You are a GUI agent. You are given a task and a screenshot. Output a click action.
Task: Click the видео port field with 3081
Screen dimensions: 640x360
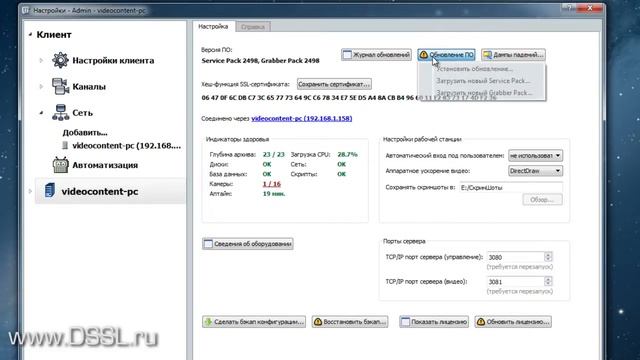click(x=516, y=282)
